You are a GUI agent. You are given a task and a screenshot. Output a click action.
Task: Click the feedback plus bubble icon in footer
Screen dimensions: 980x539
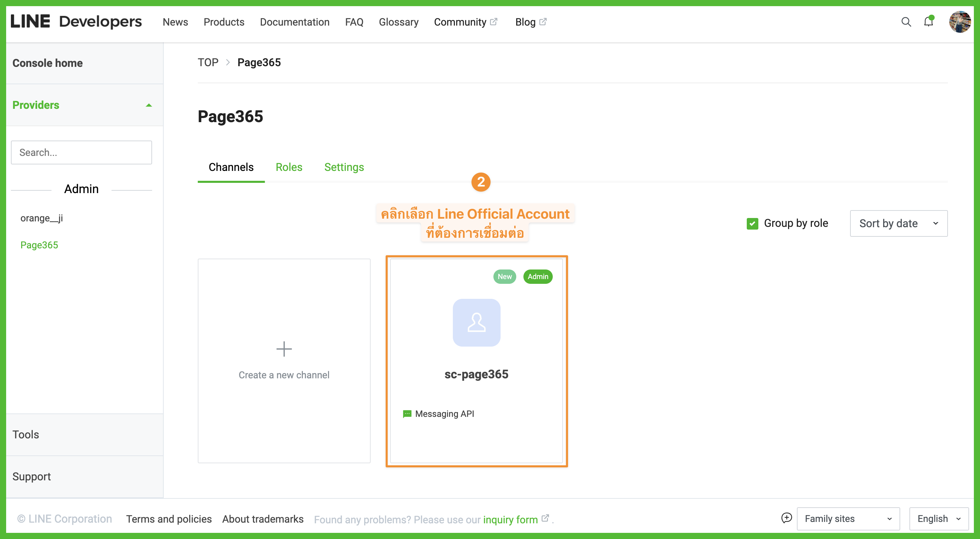[x=786, y=518]
